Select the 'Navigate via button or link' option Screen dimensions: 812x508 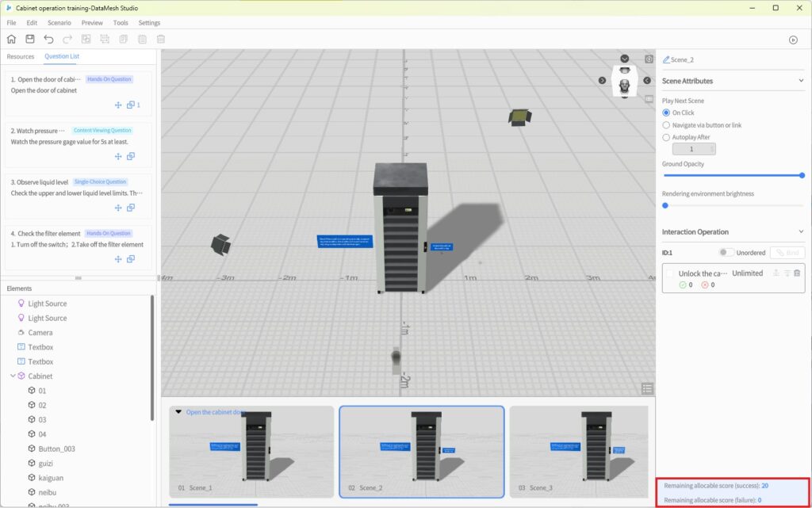(666, 125)
